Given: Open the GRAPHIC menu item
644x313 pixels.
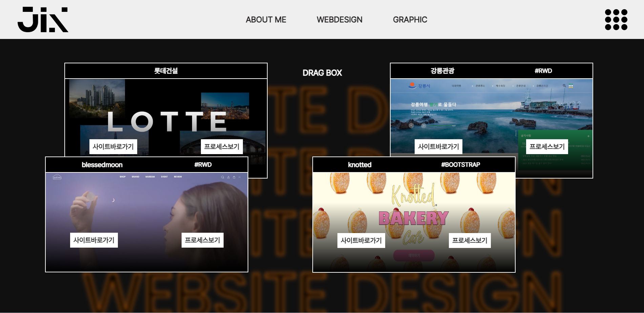Looking at the screenshot, I should (x=410, y=20).
